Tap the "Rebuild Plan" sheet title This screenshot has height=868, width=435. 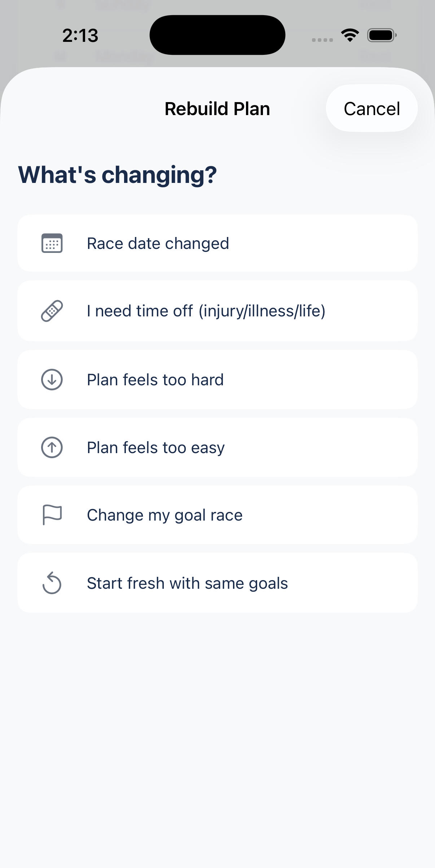[x=217, y=109]
